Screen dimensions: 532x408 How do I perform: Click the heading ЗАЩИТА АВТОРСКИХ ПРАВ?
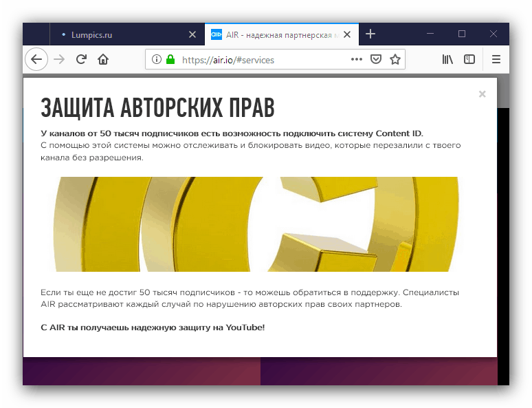pyautogui.click(x=157, y=108)
